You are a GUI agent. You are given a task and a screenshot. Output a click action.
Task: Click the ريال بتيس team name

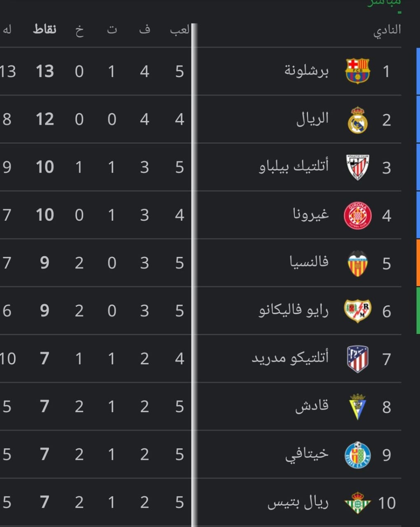coord(298,502)
